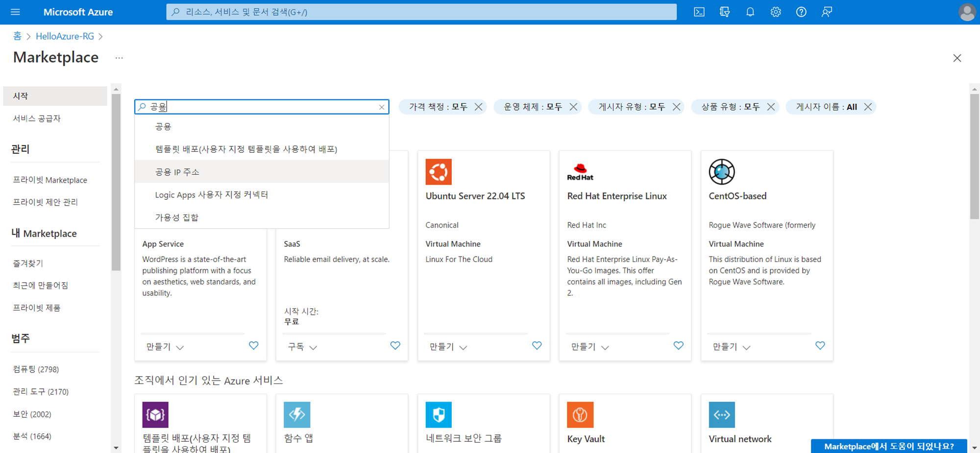Open the user account avatar

[x=967, y=12]
